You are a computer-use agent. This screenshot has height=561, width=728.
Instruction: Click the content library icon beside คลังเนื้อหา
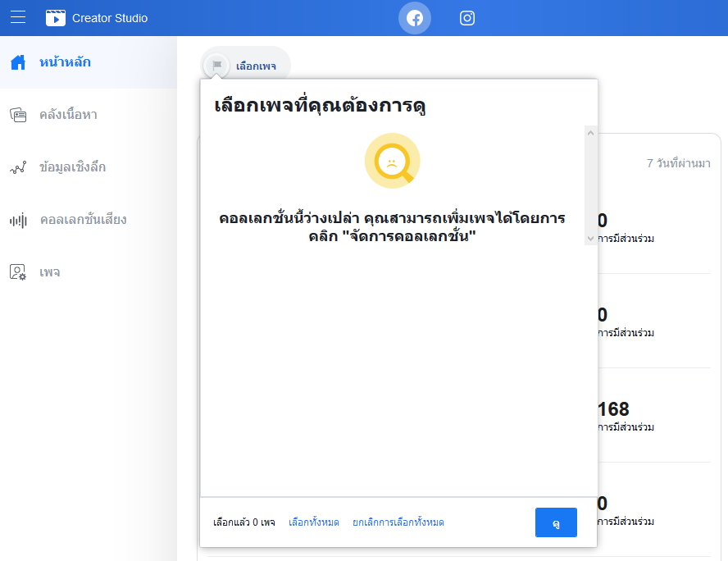click(18, 115)
